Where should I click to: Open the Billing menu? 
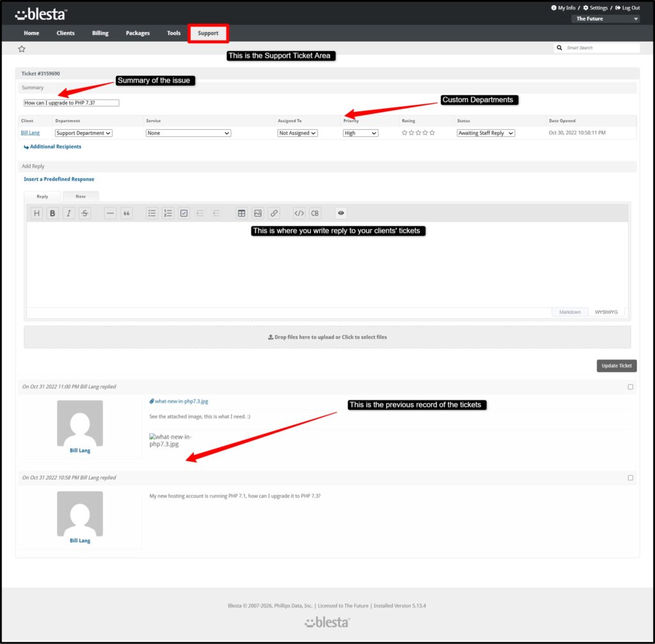click(100, 33)
